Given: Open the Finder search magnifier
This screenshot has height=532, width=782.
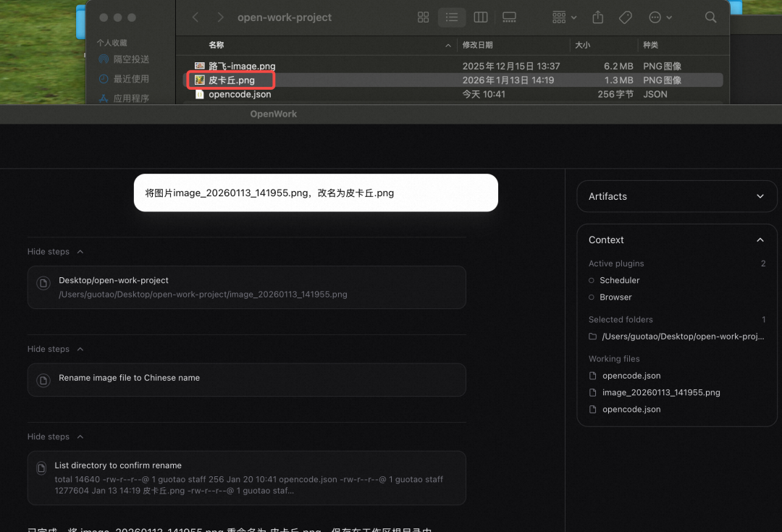Looking at the screenshot, I should [710, 17].
